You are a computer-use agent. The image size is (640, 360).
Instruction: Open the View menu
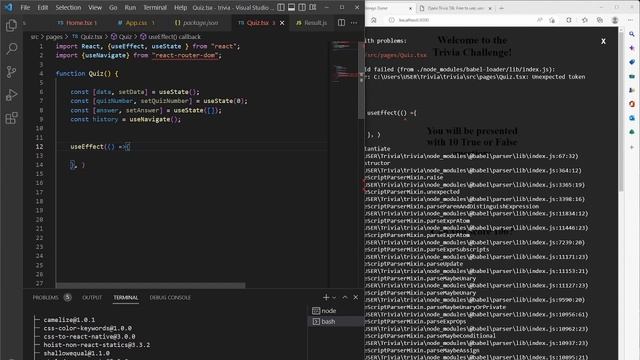[95, 7]
